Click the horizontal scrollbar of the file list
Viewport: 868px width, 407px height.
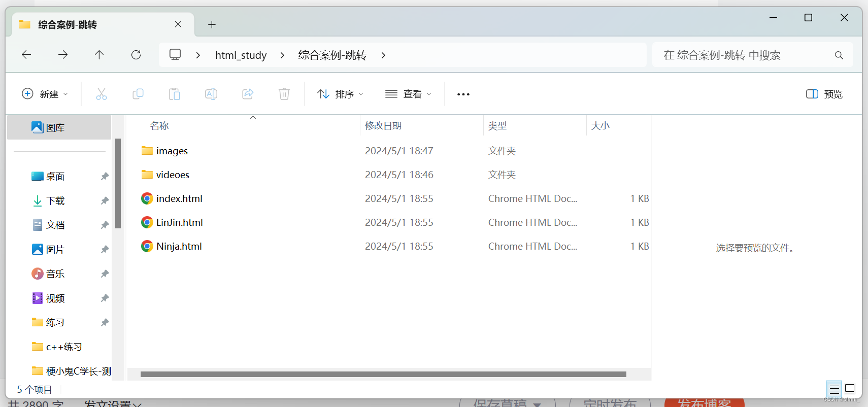click(x=383, y=375)
